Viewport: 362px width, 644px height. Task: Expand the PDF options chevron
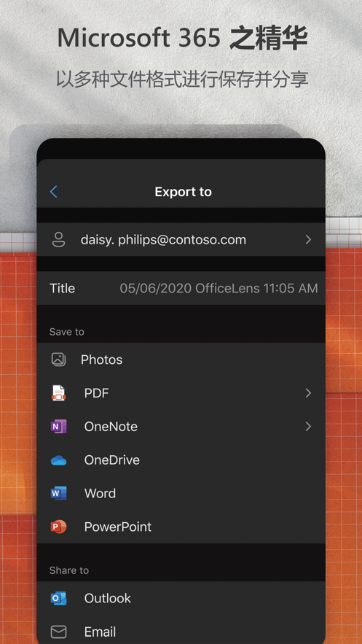pyautogui.click(x=308, y=393)
